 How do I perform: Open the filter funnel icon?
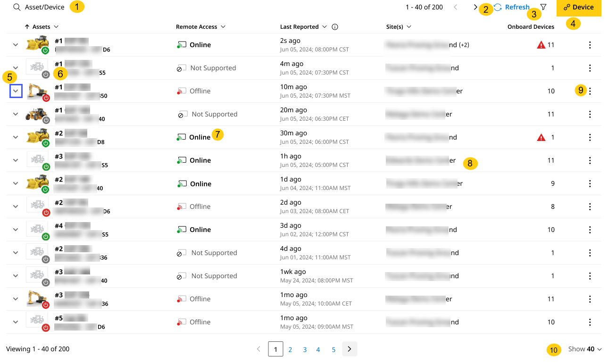click(x=543, y=8)
